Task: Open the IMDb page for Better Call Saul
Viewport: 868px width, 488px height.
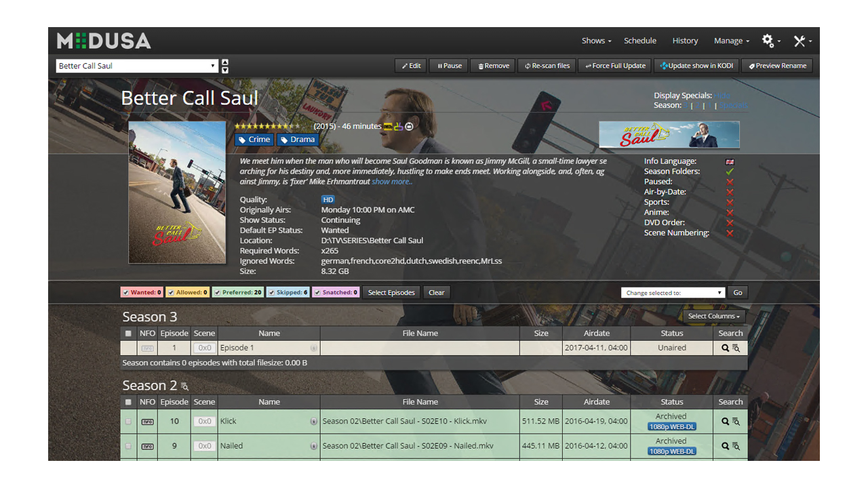Action: coord(388,126)
